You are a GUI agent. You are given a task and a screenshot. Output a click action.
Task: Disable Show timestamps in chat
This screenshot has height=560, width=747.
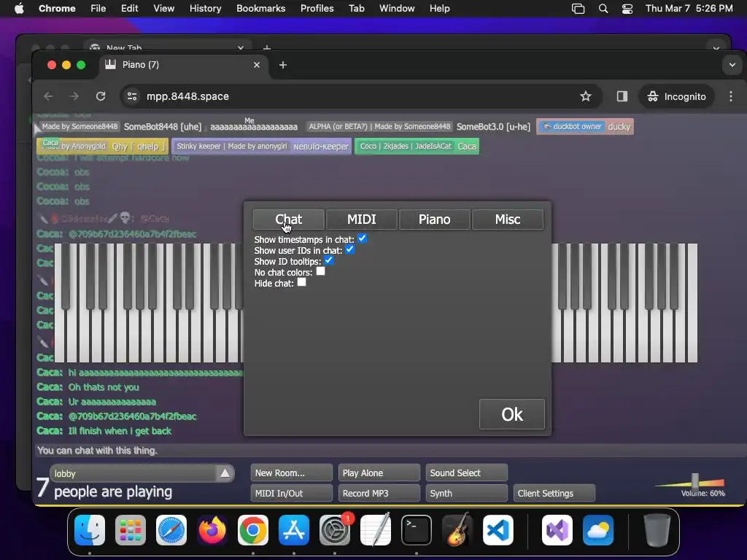[362, 238]
